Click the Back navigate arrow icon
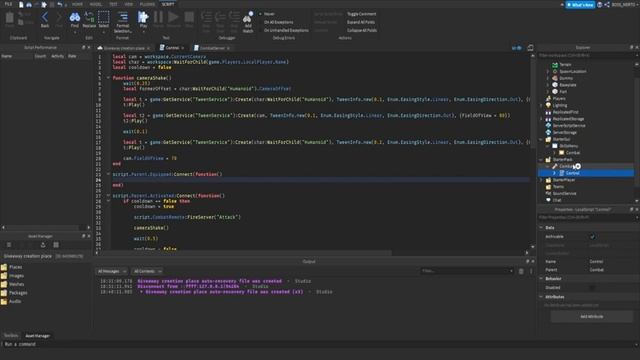640x360 pixels. coord(45,18)
